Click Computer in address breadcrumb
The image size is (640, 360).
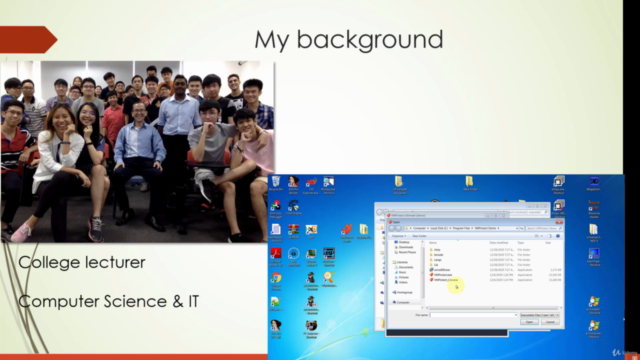click(419, 228)
